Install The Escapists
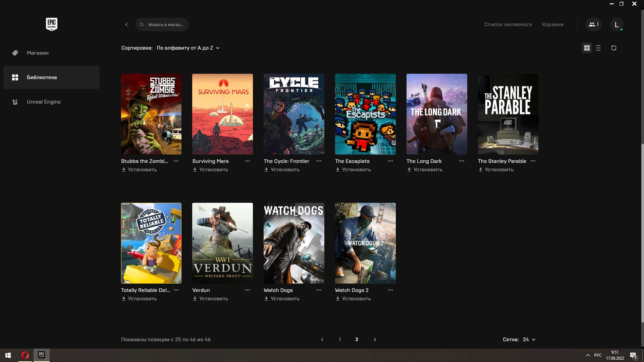 coord(353,170)
